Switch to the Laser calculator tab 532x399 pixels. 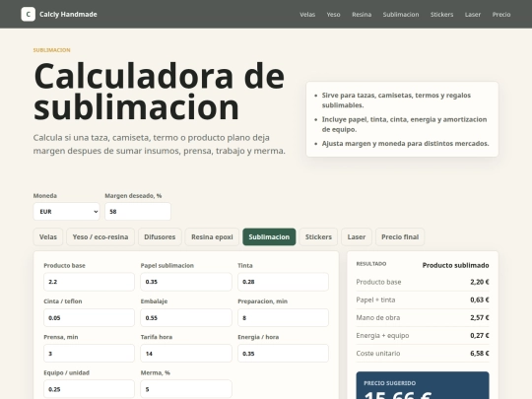(357, 236)
